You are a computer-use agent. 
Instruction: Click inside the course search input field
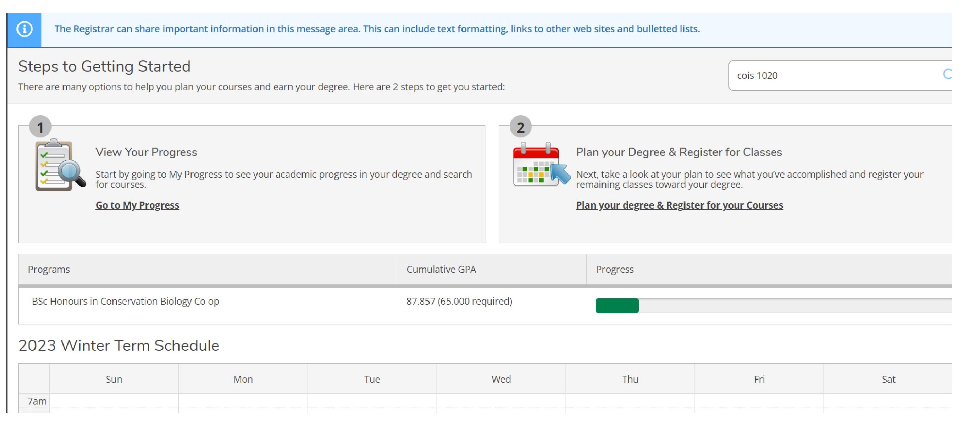tap(818, 75)
